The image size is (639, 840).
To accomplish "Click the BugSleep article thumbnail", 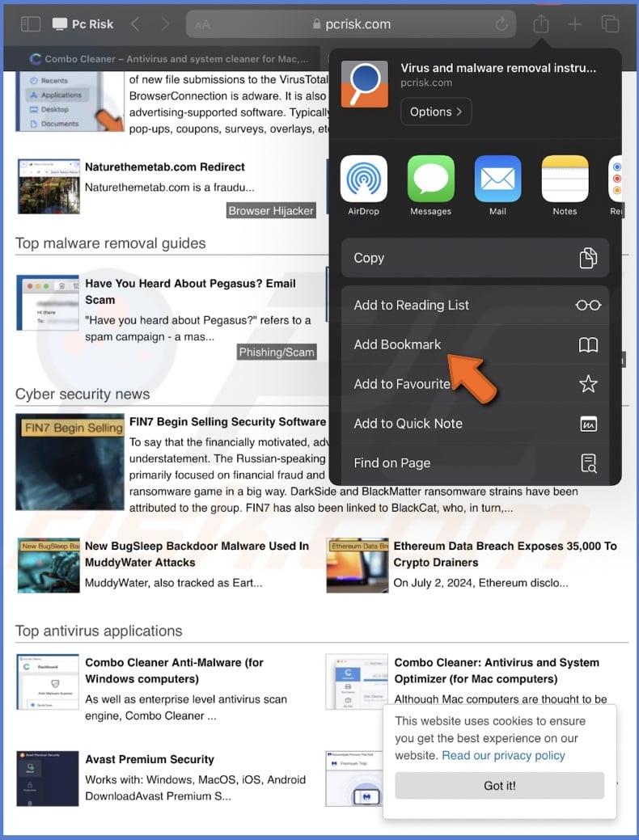I will click(x=49, y=565).
